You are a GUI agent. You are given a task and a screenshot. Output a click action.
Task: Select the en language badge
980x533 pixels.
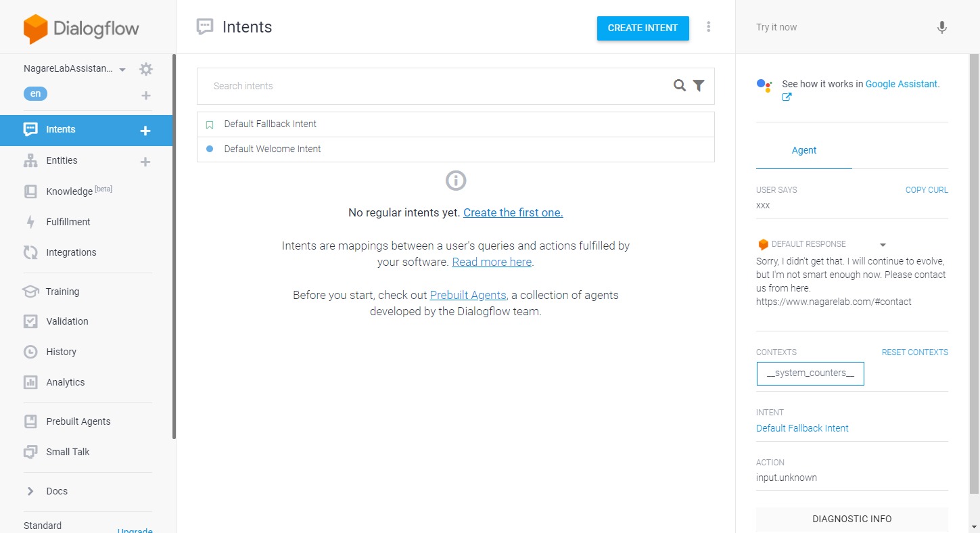tap(35, 94)
